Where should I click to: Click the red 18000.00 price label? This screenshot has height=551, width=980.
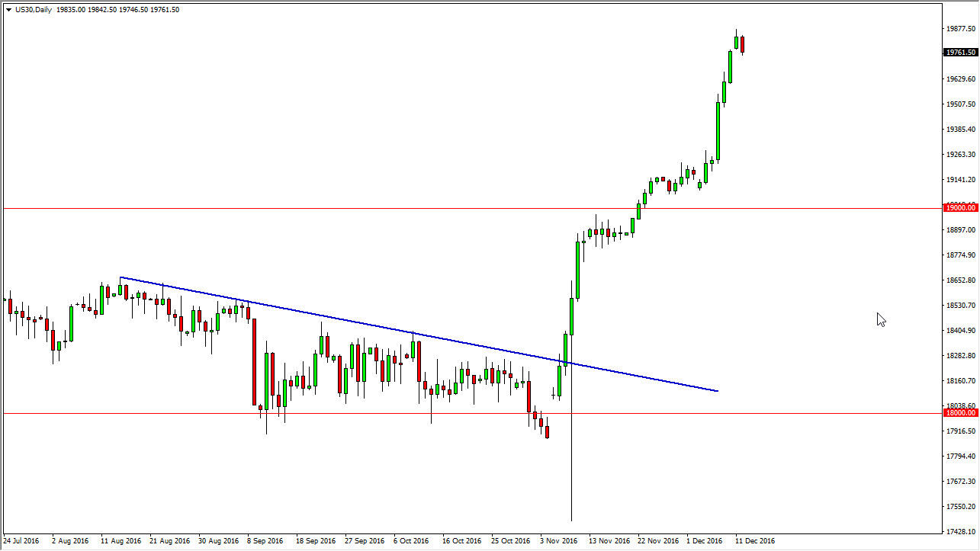pyautogui.click(x=960, y=412)
